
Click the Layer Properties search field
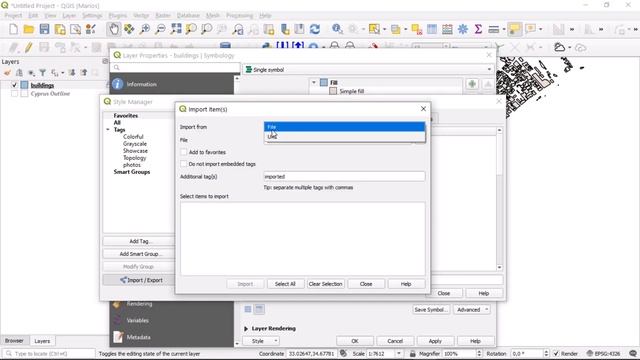coord(176,67)
